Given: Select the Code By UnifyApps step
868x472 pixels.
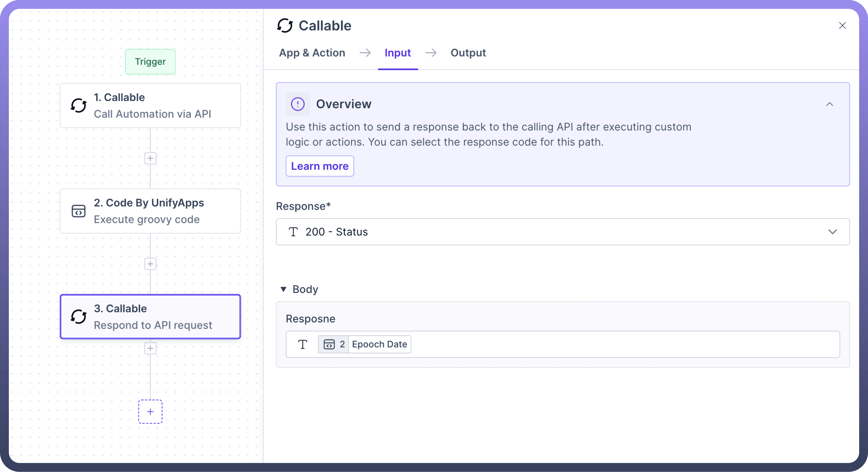Looking at the screenshot, I should click(150, 211).
